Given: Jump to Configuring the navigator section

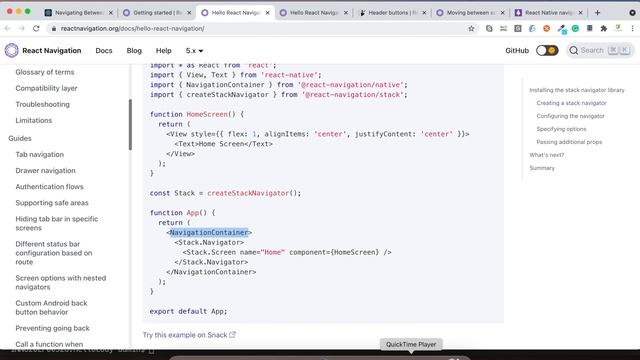Looking at the screenshot, I should coord(570,116).
